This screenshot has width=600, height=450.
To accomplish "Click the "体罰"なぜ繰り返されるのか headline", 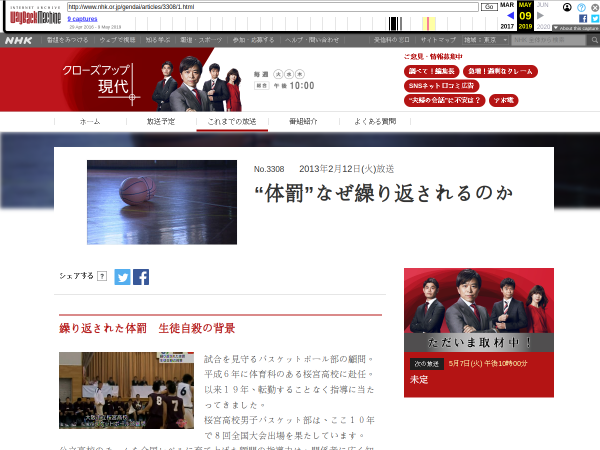I will point(384,193).
